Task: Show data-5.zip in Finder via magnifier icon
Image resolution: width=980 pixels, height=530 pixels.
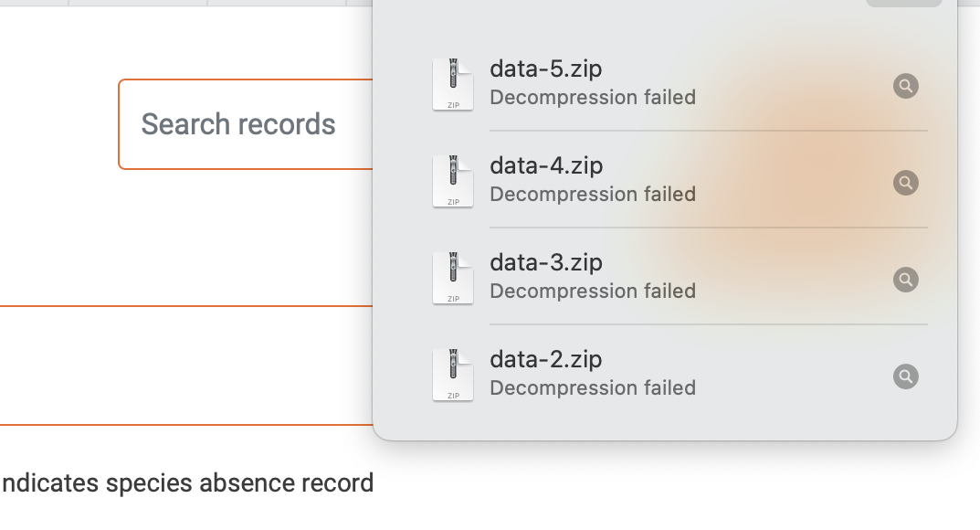Action: [x=905, y=86]
